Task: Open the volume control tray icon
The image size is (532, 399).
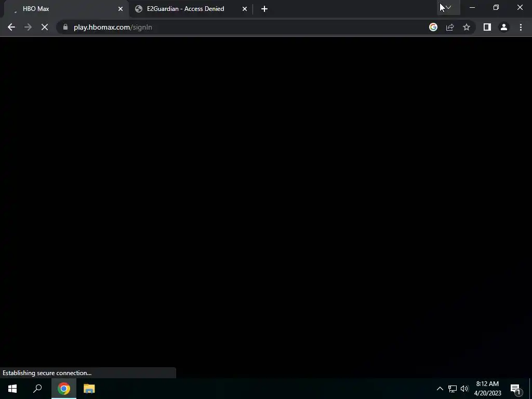Action: [x=464, y=389]
